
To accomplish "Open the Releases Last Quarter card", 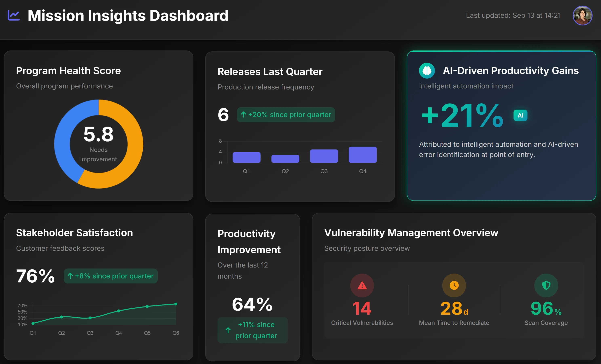I will click(x=300, y=126).
